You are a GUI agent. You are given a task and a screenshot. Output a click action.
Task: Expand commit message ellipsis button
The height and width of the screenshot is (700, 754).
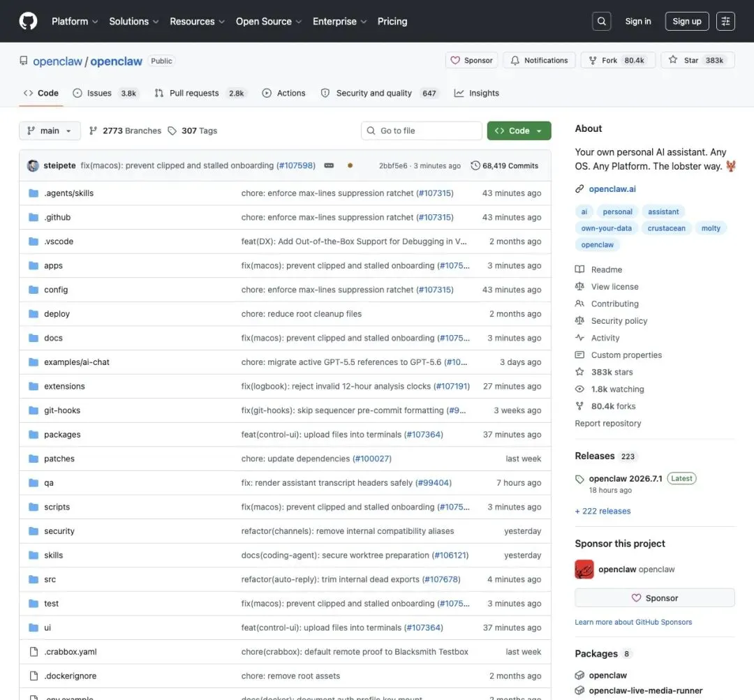click(x=329, y=165)
